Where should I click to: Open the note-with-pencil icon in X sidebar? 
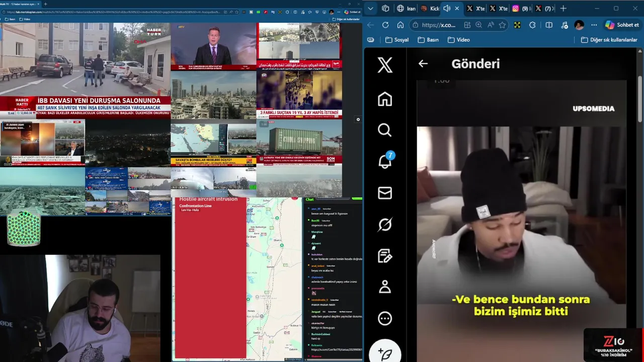(x=385, y=256)
